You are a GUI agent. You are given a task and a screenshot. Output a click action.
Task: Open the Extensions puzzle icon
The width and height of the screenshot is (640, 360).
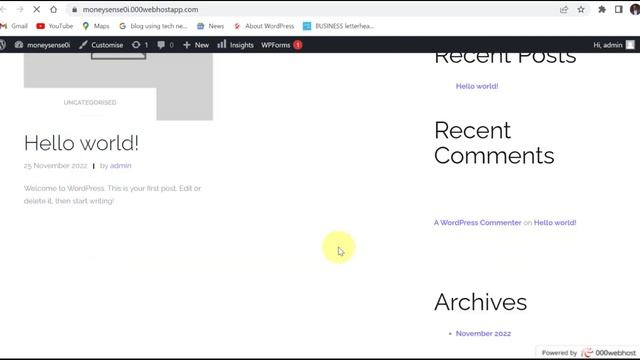tap(602, 9)
